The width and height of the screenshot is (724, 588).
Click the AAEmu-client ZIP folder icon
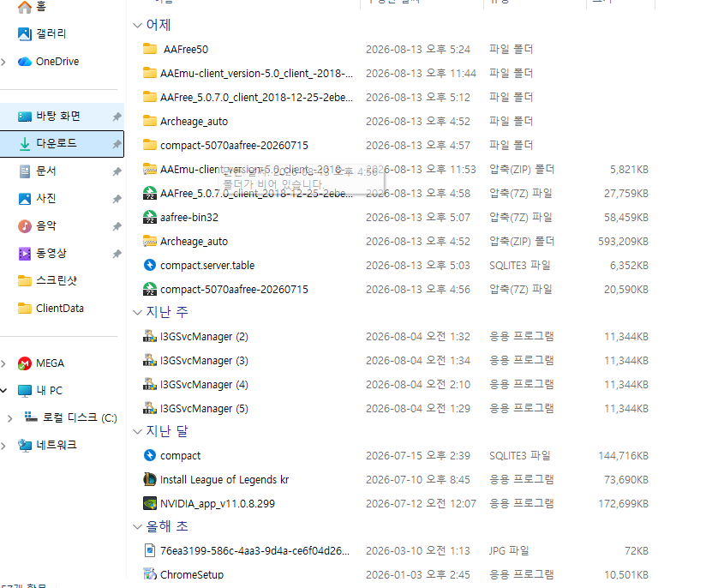pos(150,169)
